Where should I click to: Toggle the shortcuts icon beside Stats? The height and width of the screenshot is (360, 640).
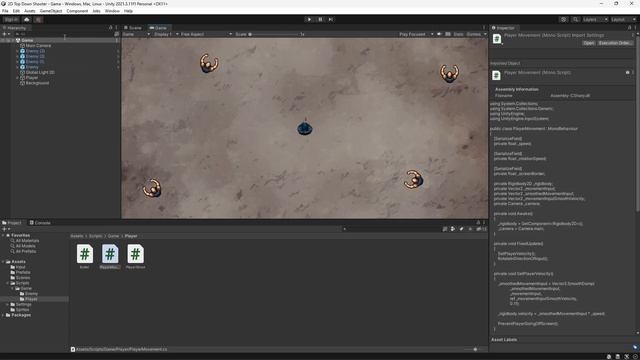[x=448, y=34]
